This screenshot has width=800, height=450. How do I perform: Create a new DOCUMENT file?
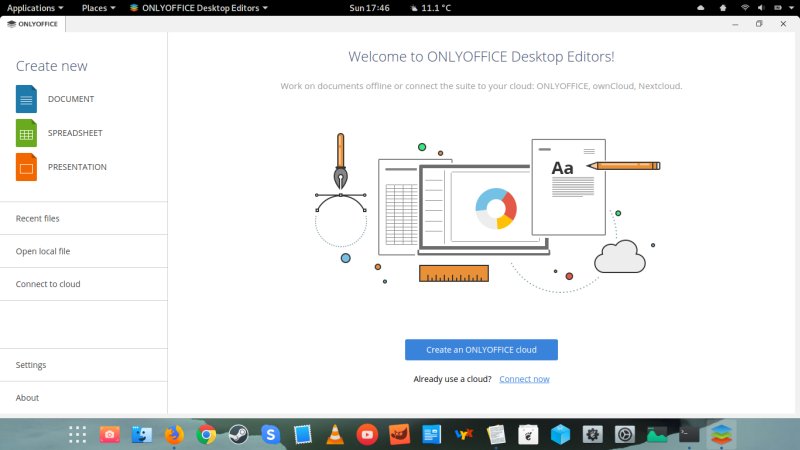coord(55,99)
